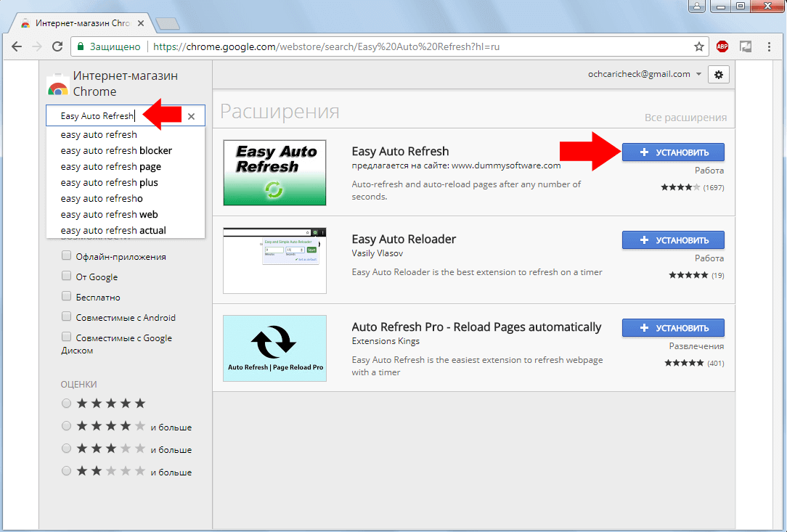This screenshot has width=787, height=532.
Task: Click the browser forward arrow
Action: [36, 46]
